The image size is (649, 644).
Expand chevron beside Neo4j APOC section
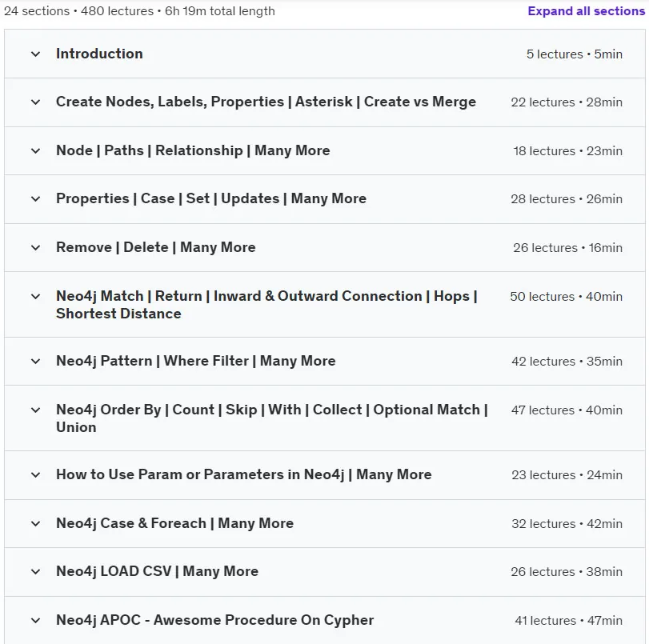coord(35,621)
